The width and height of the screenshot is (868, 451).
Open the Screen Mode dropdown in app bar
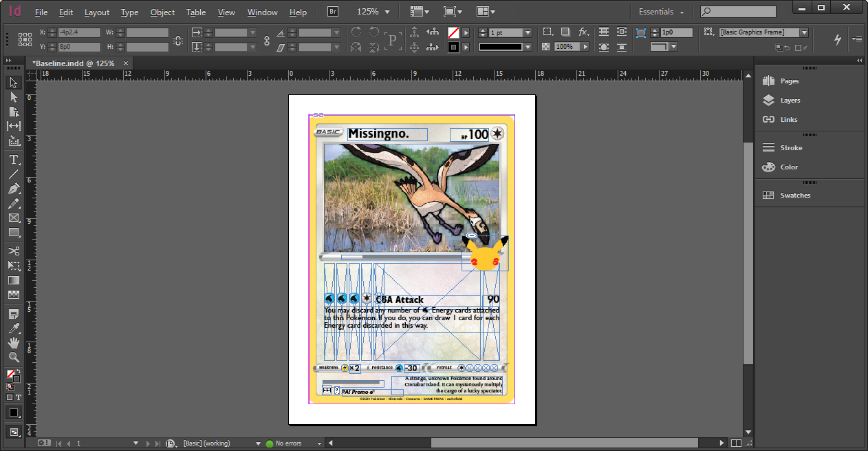tap(453, 12)
